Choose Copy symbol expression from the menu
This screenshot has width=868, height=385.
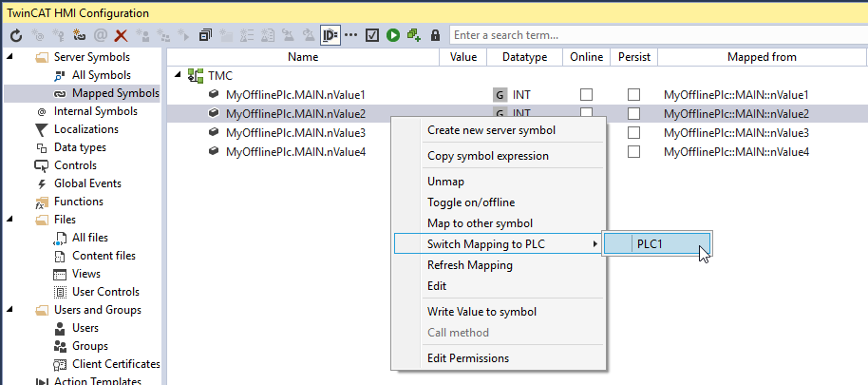point(488,156)
